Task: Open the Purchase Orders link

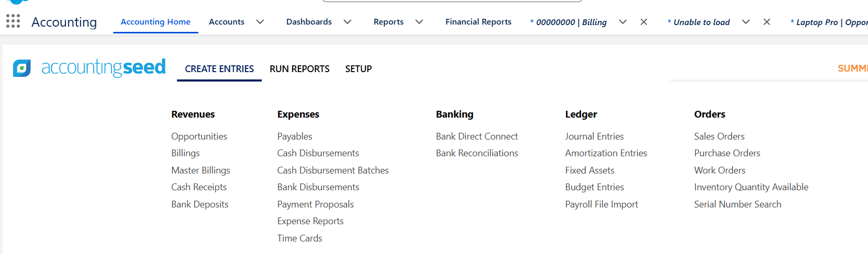Action: click(727, 153)
